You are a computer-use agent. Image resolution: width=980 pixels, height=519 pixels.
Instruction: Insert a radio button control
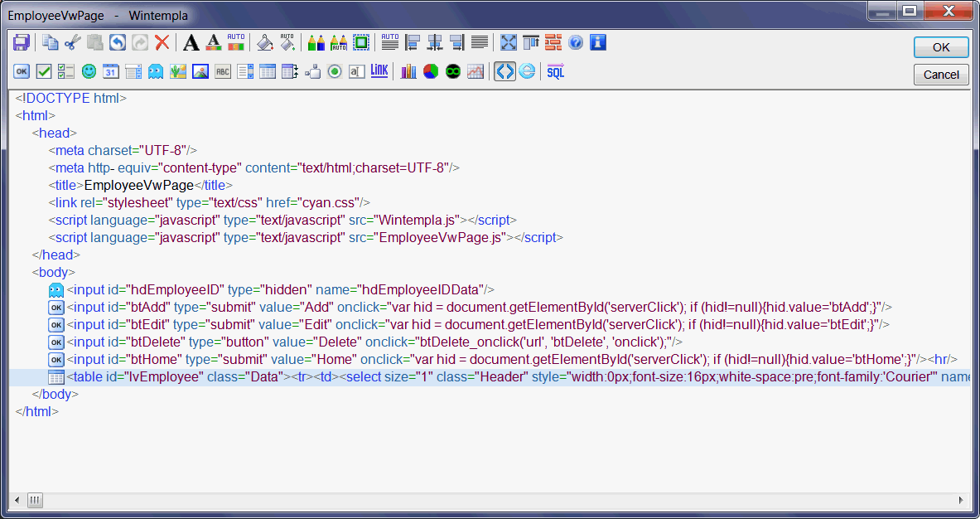[x=335, y=72]
